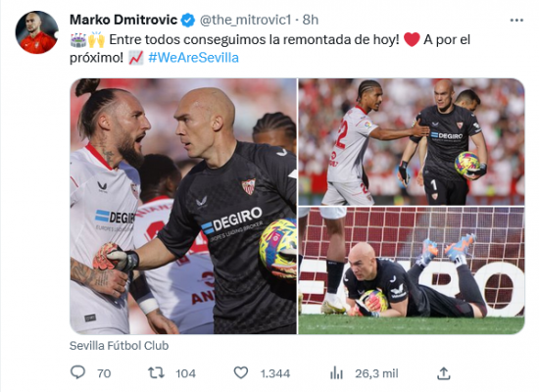Click the 70 replies count
The height and width of the screenshot is (392, 539).
click(104, 373)
